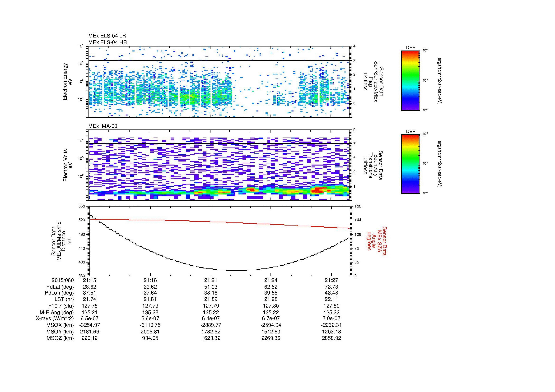This screenshot has width=555, height=392.
Task: Click the 'PdLon (deg)' row label
Action: (x=59, y=293)
